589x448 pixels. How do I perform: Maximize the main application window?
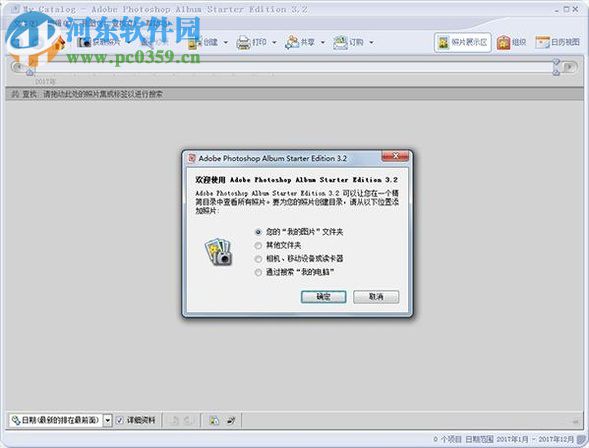pos(566,9)
